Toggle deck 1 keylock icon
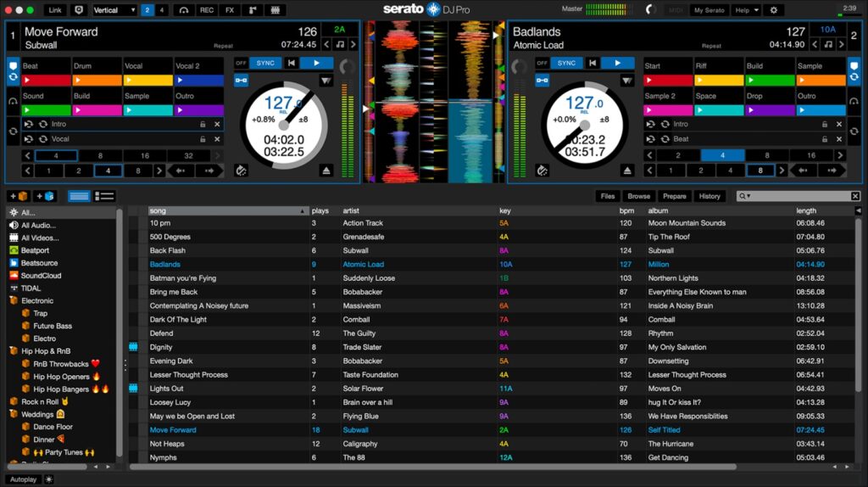 (340, 44)
